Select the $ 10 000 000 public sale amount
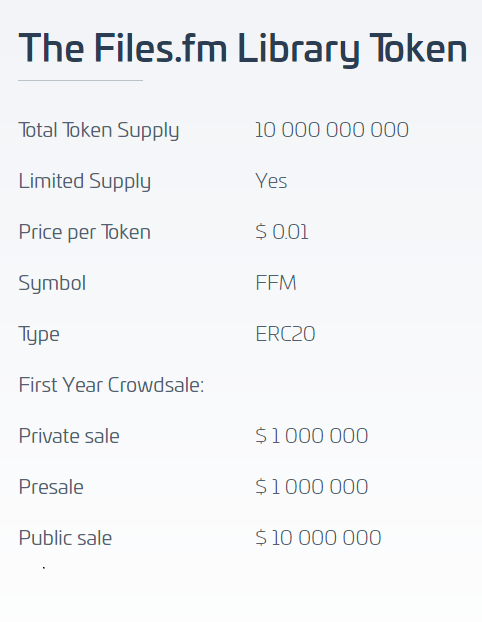Image resolution: width=482 pixels, height=622 pixels. click(x=318, y=538)
